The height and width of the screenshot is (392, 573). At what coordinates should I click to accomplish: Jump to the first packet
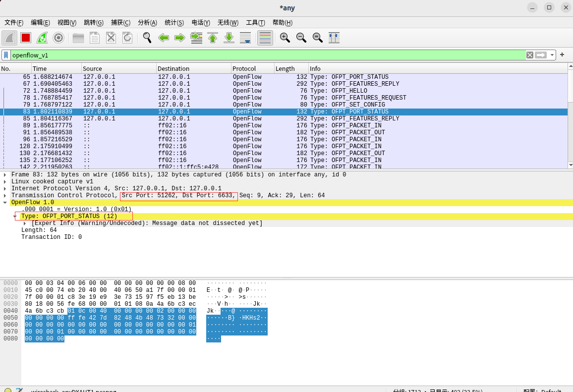tap(213, 38)
